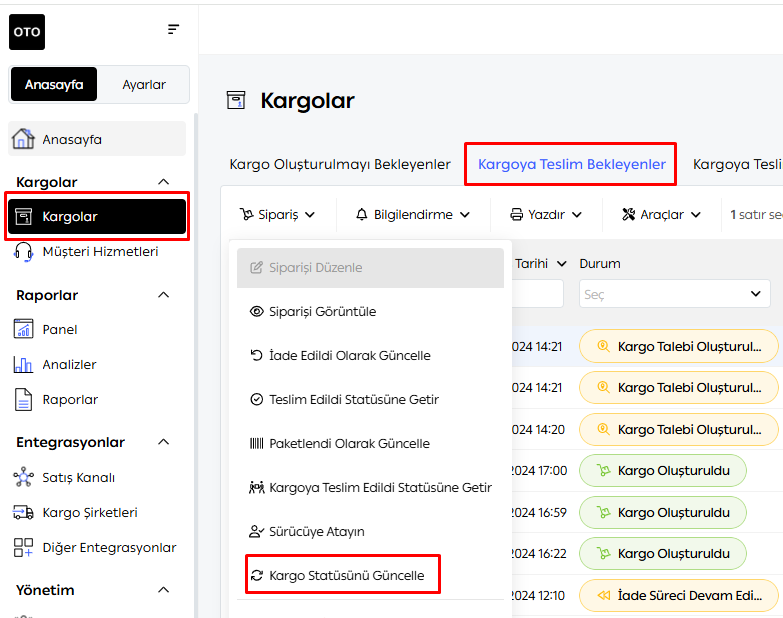This screenshot has width=783, height=618.
Task: Collapse the Kargolar sidebar section
Action: (163, 182)
